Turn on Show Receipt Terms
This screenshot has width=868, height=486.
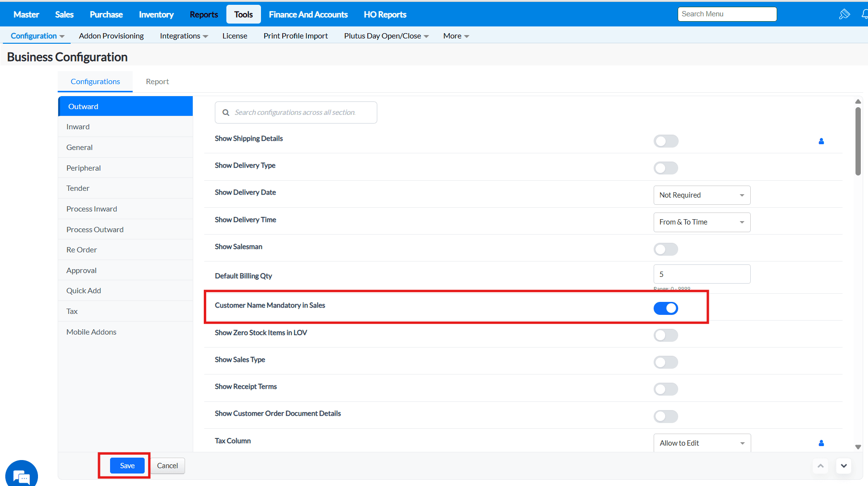(666, 389)
